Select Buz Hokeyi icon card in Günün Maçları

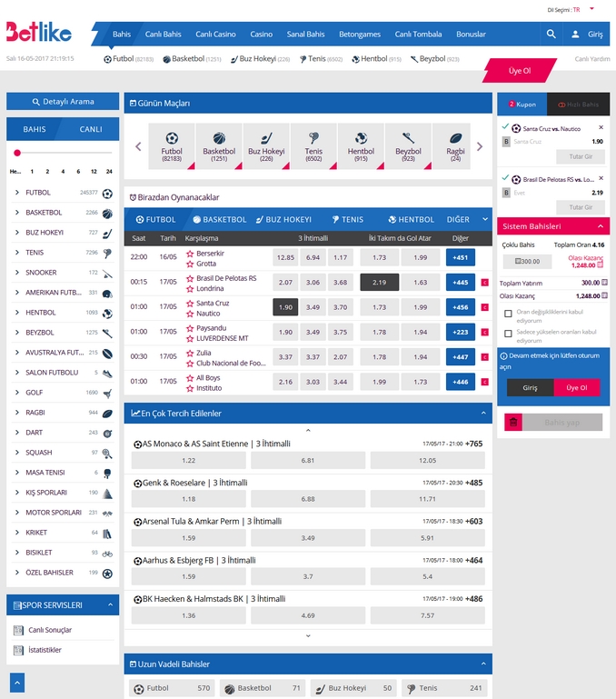pos(266,146)
